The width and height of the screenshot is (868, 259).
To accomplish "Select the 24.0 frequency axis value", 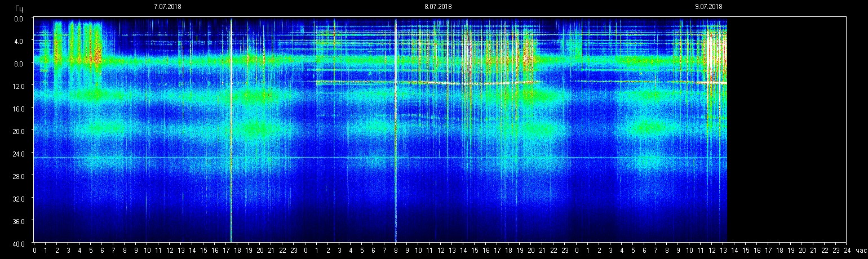I will pos(18,154).
